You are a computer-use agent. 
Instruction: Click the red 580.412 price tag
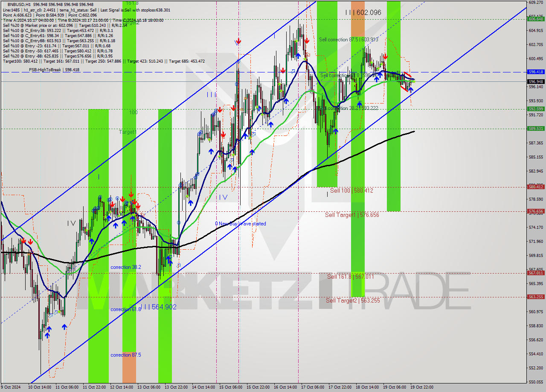536,187
